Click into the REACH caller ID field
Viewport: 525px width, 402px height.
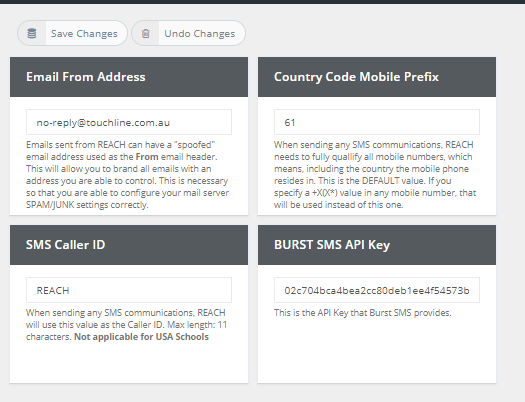click(129, 290)
